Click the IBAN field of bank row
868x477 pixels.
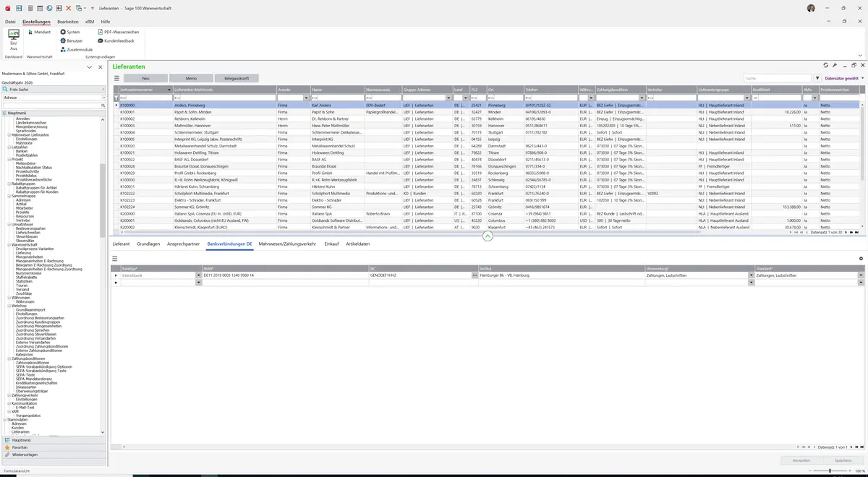285,275
